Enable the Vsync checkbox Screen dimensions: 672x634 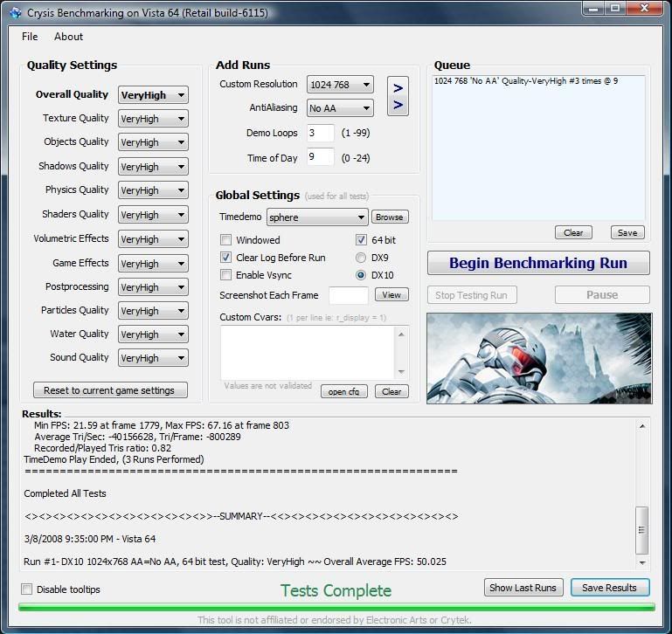225,274
